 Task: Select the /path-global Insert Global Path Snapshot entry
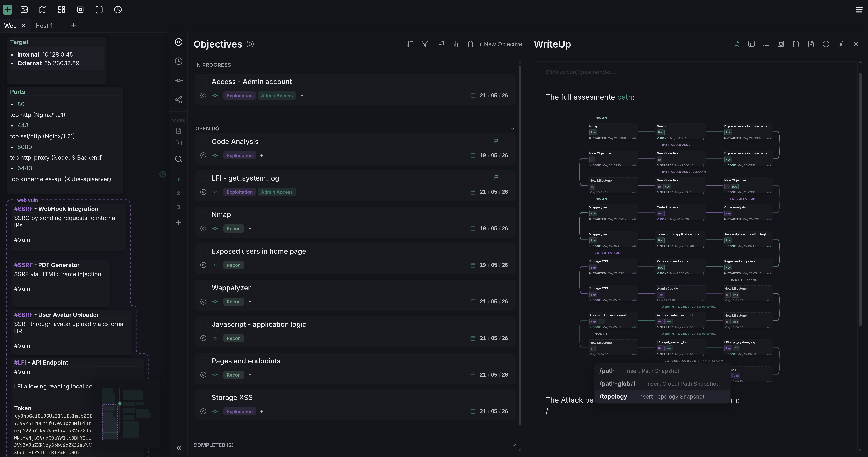coord(662,384)
